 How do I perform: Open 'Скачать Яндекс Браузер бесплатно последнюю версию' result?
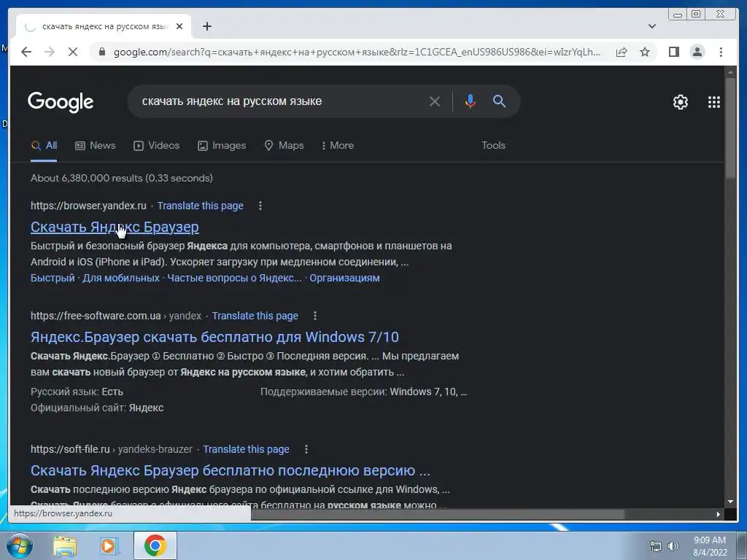click(230, 470)
